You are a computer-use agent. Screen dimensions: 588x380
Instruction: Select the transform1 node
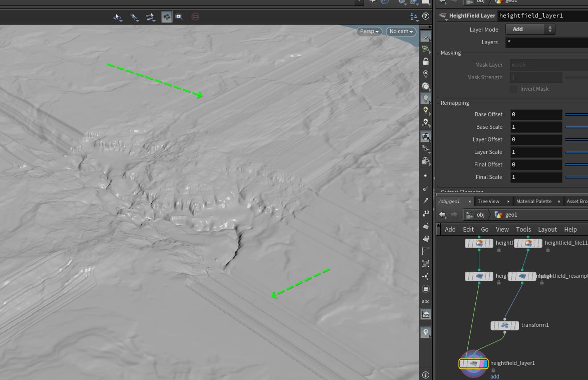[505, 325]
